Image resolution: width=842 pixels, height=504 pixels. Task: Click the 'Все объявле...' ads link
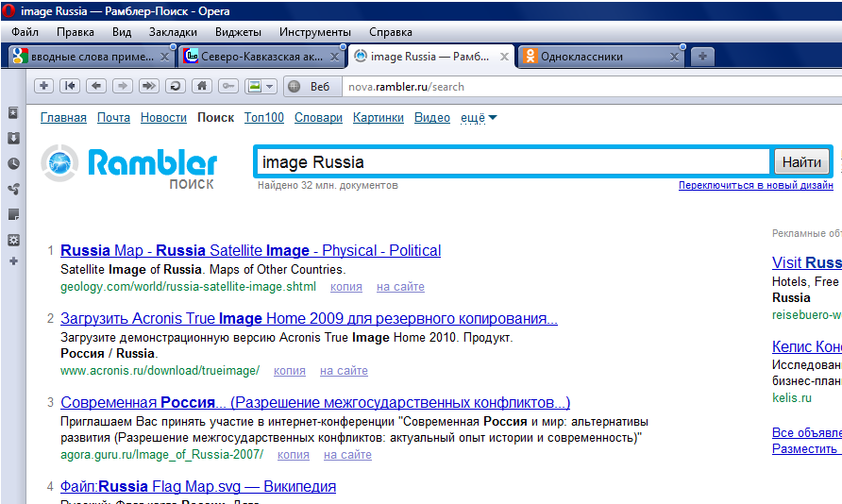click(x=806, y=432)
